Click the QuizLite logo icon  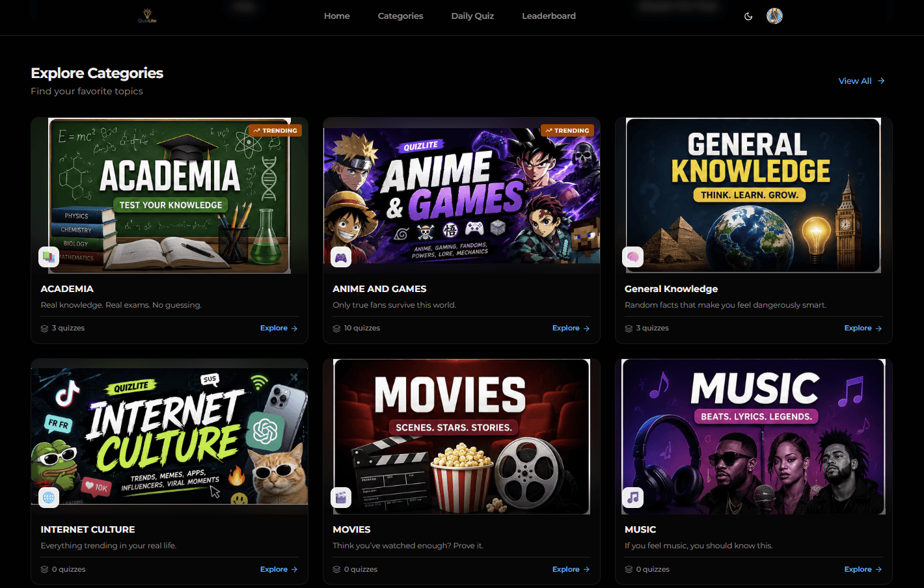coord(147,16)
